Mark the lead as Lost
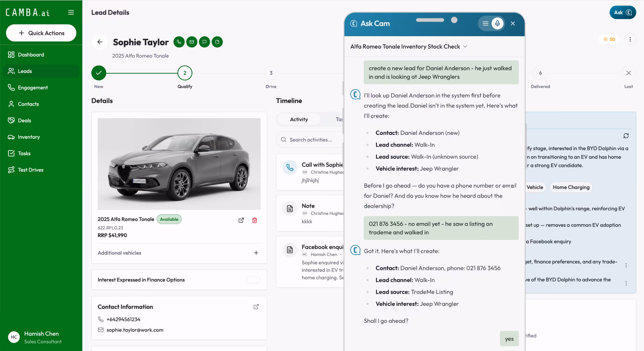The width and height of the screenshot is (644, 351). (x=629, y=73)
